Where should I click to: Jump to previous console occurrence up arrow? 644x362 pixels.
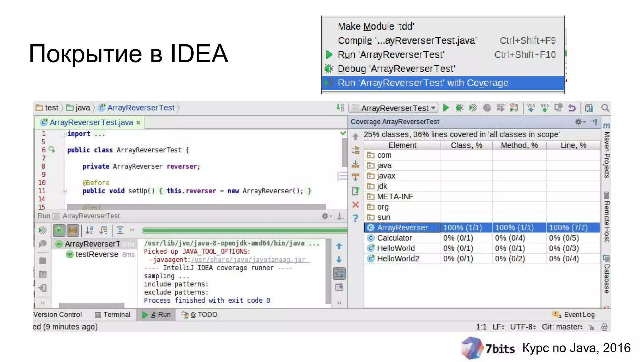(339, 246)
